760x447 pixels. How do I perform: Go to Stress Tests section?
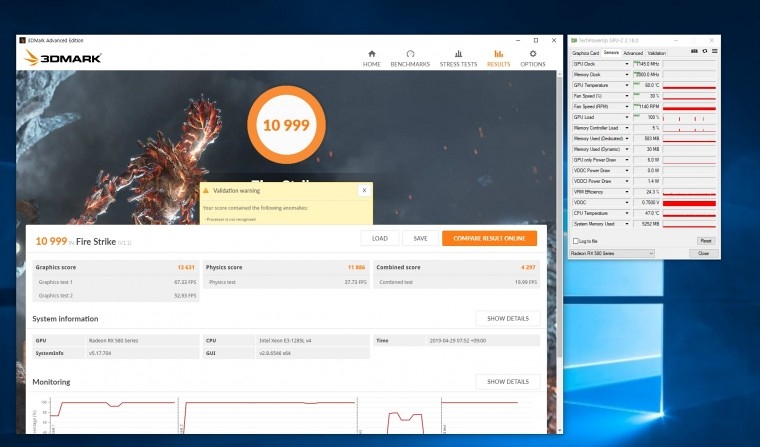tap(459, 58)
